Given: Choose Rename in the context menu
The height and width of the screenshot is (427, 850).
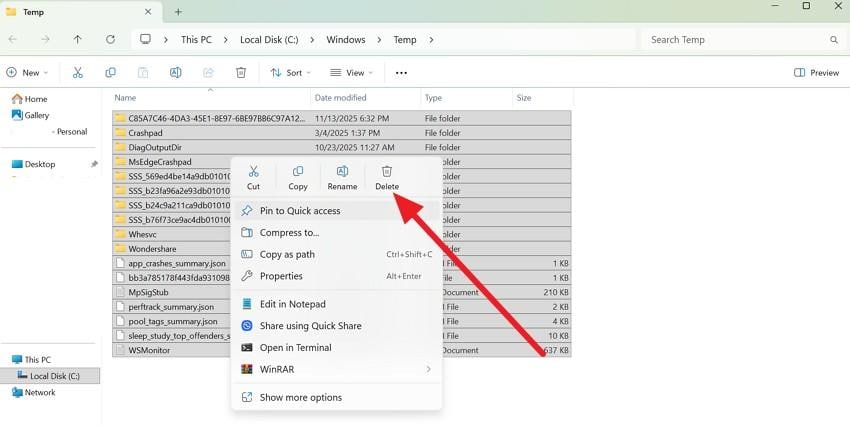Looking at the screenshot, I should (342, 178).
